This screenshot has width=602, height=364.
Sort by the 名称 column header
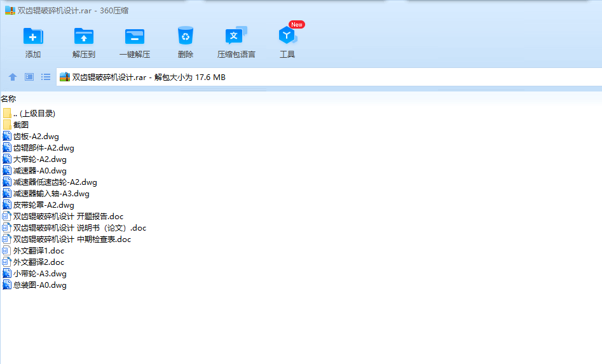coord(8,99)
